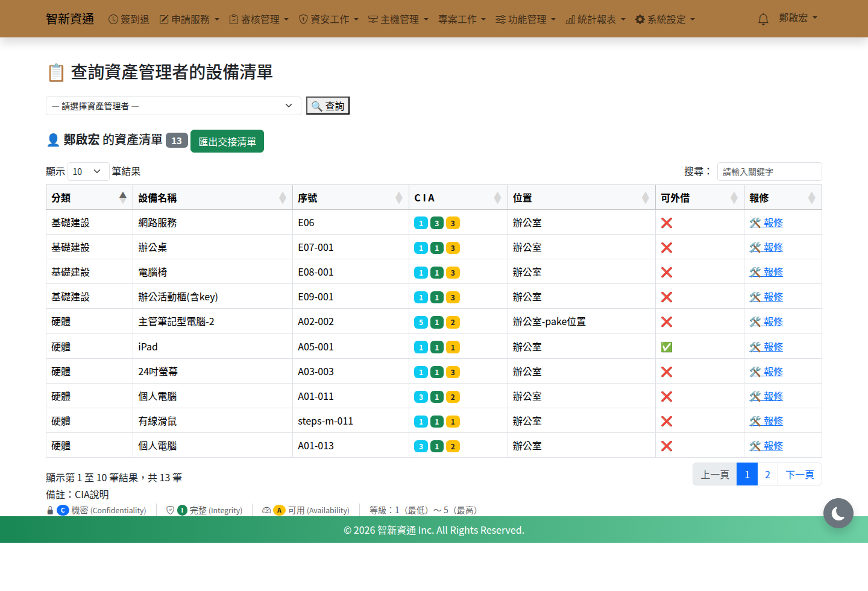Viewport: 868px width, 591px height.
Task: Go to the 智新資通 home brand link
Action: pos(70,19)
